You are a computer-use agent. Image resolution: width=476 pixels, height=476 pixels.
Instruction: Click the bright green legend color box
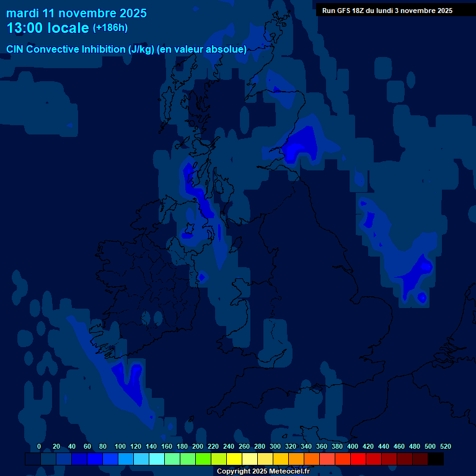pos(203,459)
